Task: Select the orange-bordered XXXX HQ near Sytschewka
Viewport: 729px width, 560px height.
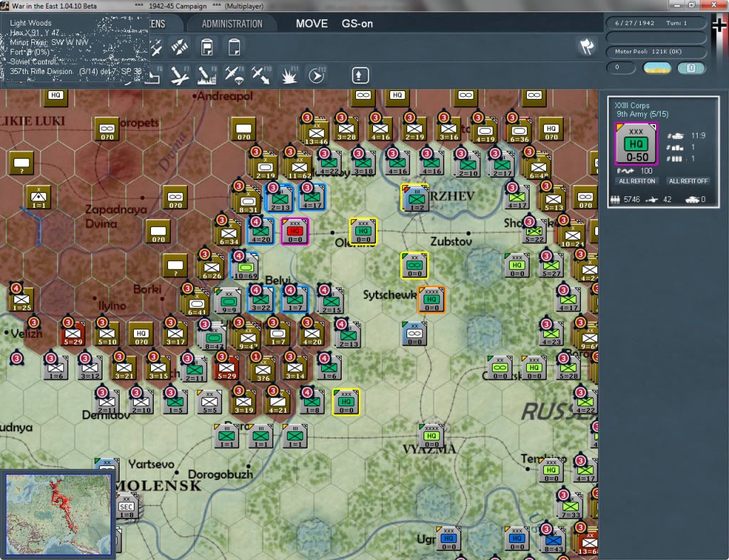Action: tap(431, 300)
